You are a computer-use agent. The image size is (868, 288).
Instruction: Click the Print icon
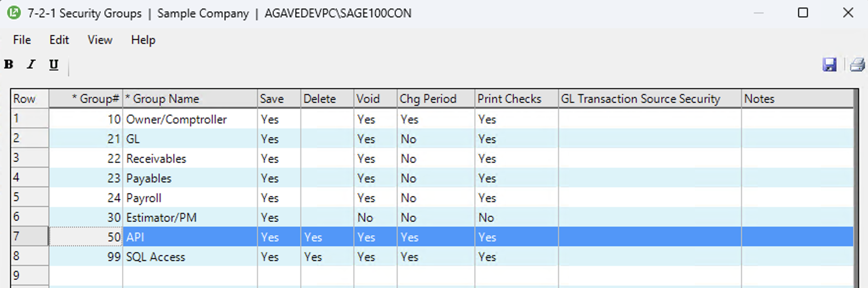pyautogui.click(x=857, y=64)
